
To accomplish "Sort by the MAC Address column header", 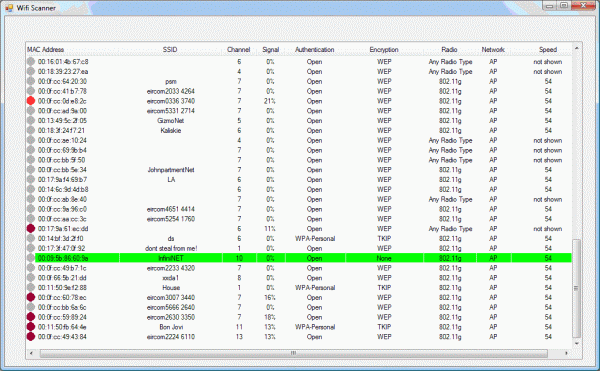I will (x=46, y=50).
